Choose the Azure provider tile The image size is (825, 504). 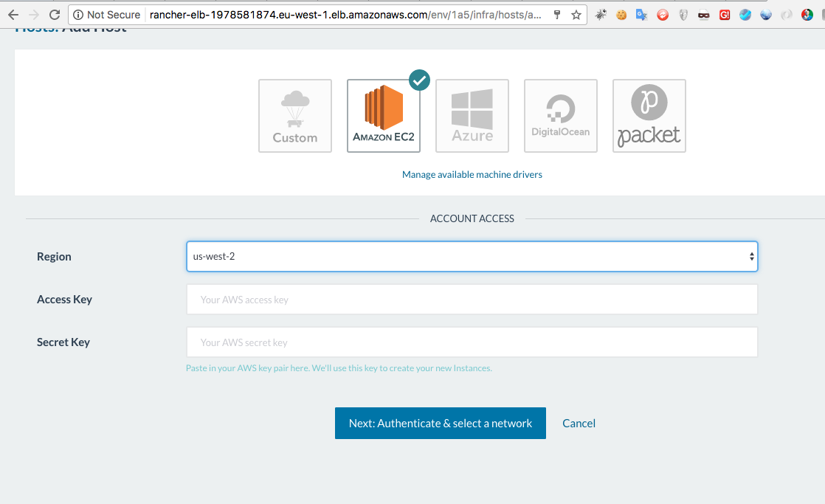472,116
